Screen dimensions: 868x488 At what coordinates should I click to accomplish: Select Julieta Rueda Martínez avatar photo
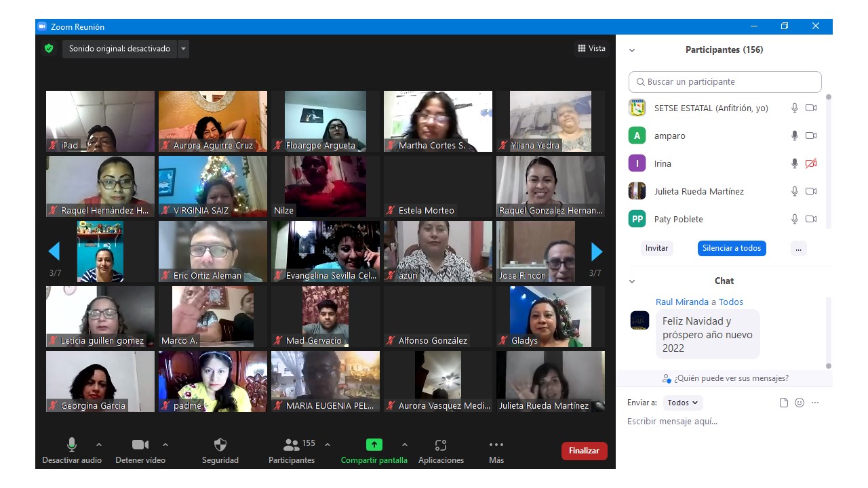637,191
